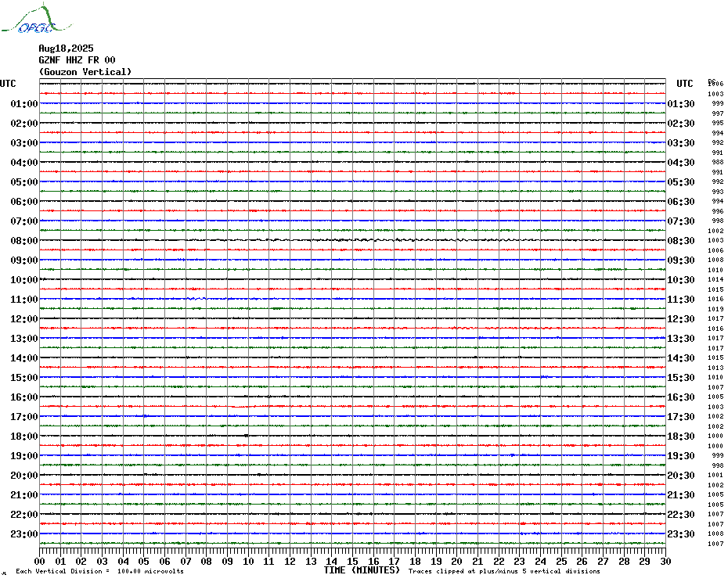This screenshot has width=728, height=582.
Task: Click the 08:30 end time label
Action: [681, 241]
